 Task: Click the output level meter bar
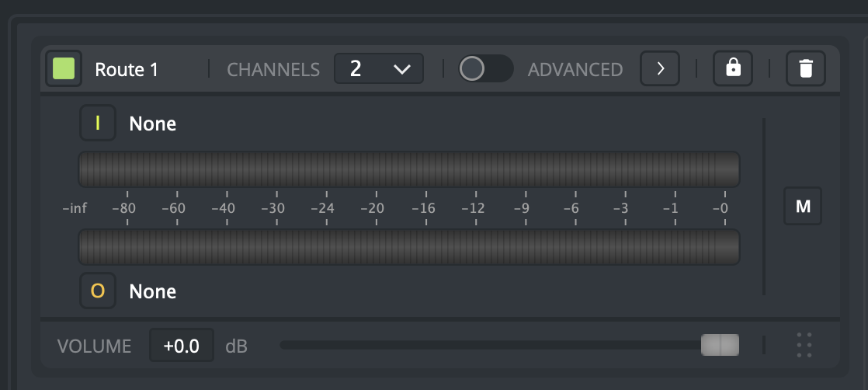408,246
